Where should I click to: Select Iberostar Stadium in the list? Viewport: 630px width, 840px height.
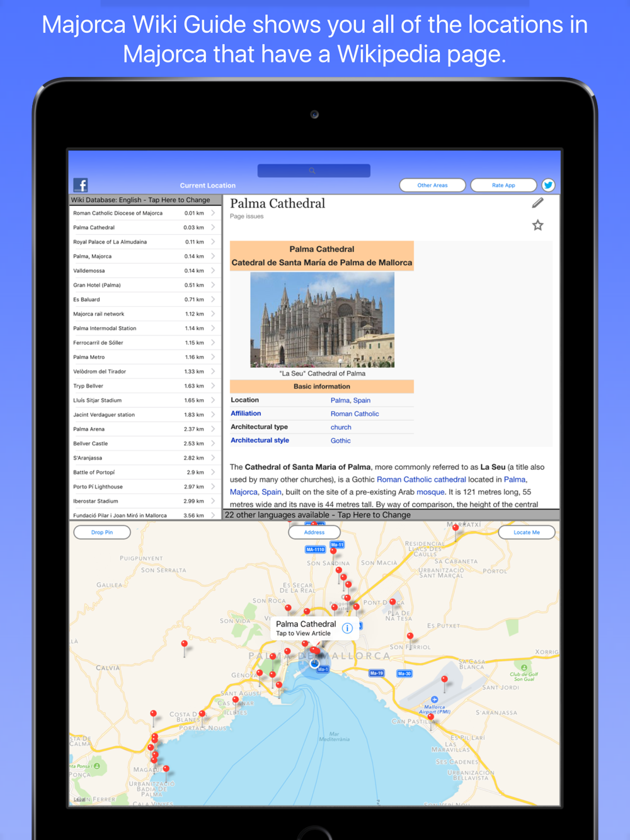tap(146, 501)
